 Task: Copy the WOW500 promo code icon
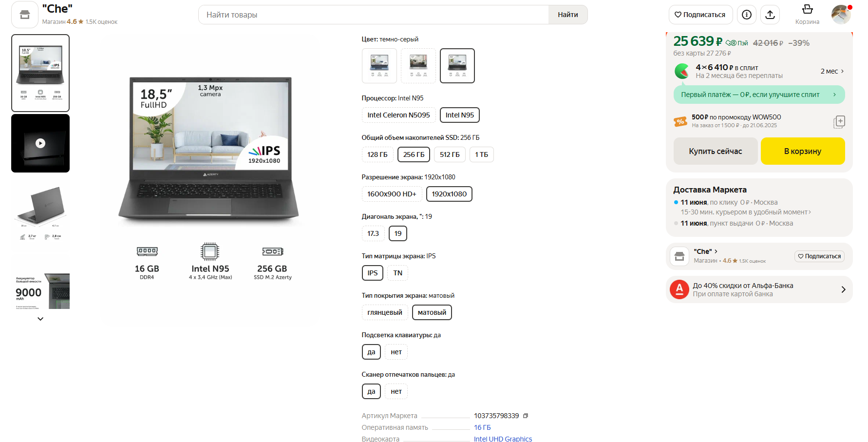[839, 121]
